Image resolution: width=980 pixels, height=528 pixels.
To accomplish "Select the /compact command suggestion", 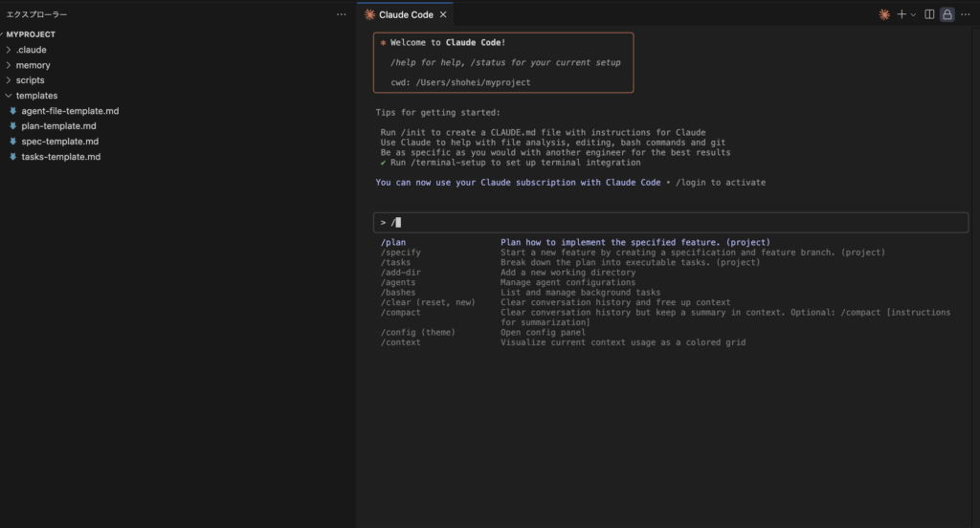I will tap(401, 313).
